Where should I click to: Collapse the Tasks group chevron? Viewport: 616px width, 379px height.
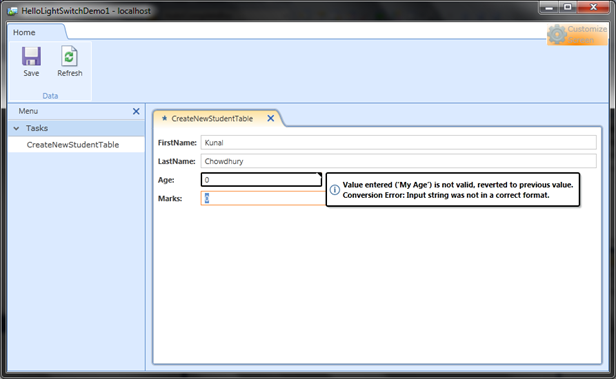tap(16, 128)
